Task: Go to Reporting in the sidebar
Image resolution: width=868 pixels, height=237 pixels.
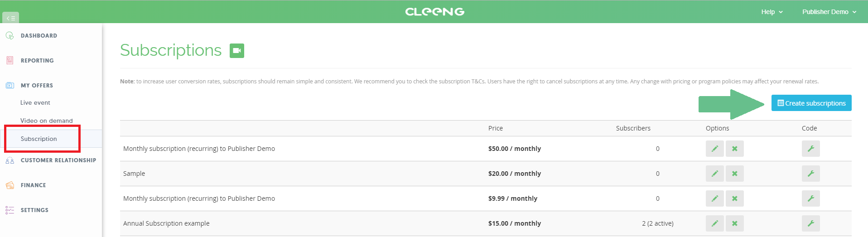Action: coord(37,60)
